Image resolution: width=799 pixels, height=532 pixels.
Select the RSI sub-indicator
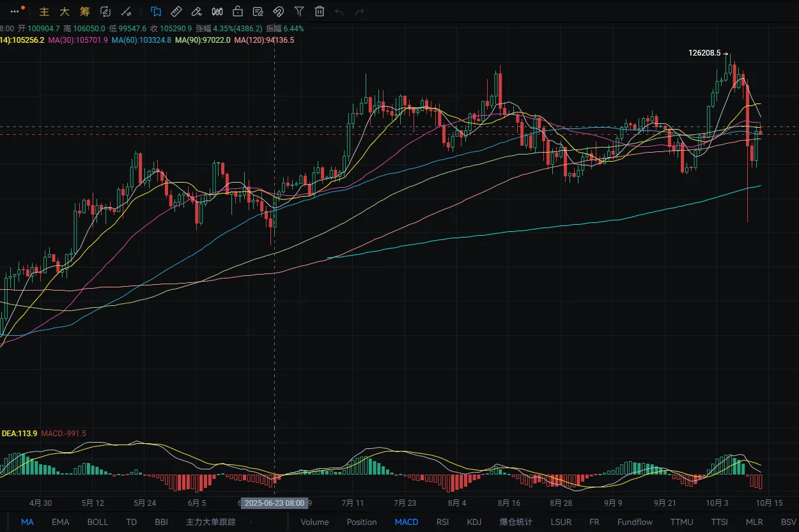tap(442, 522)
